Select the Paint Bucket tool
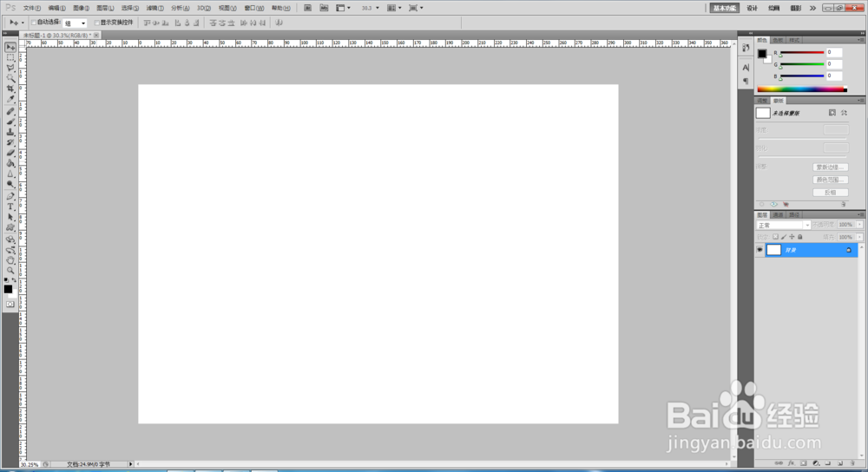This screenshot has width=868, height=472. coord(10,164)
